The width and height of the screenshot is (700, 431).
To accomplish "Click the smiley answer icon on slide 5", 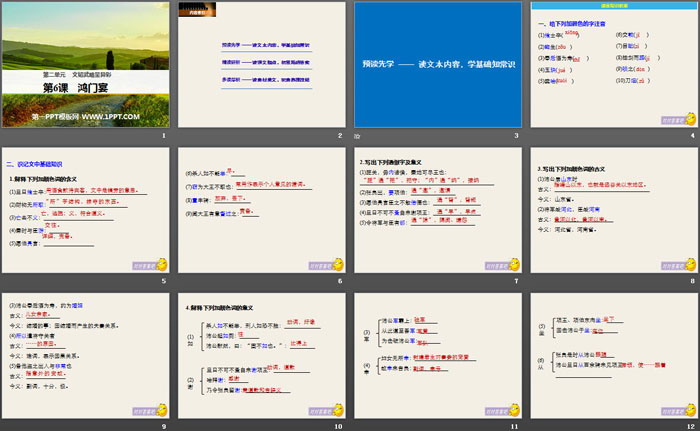I will 162,263.
